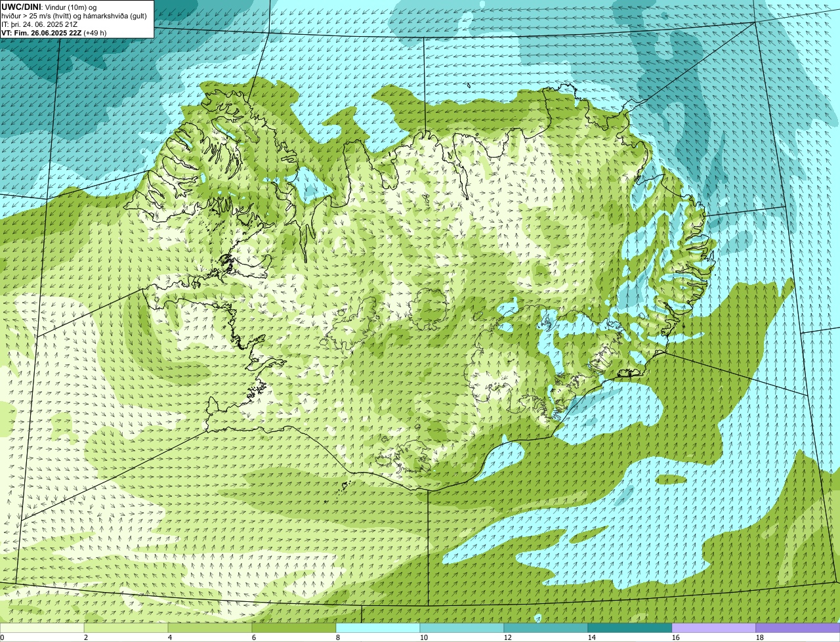Click the legend label '2'
The height and width of the screenshot is (642, 840).
click(86, 637)
